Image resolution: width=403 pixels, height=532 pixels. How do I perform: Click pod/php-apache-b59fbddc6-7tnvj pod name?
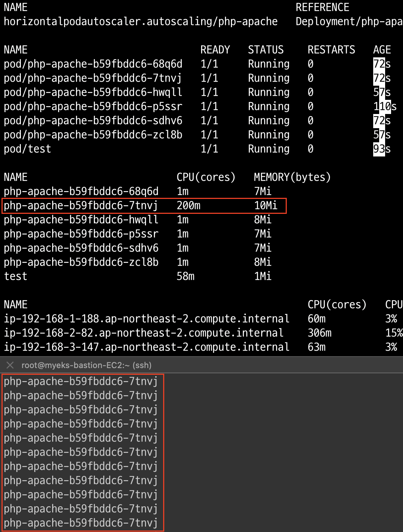pyautogui.click(x=93, y=78)
